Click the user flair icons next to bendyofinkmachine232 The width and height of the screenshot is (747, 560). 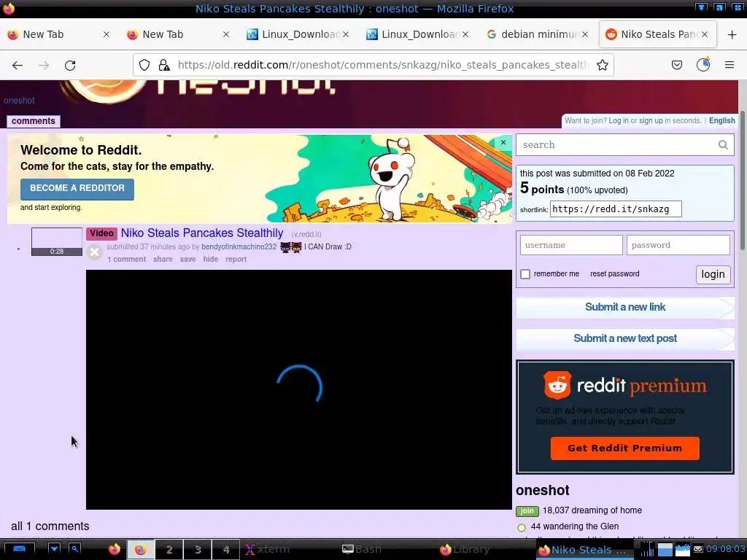click(x=290, y=246)
